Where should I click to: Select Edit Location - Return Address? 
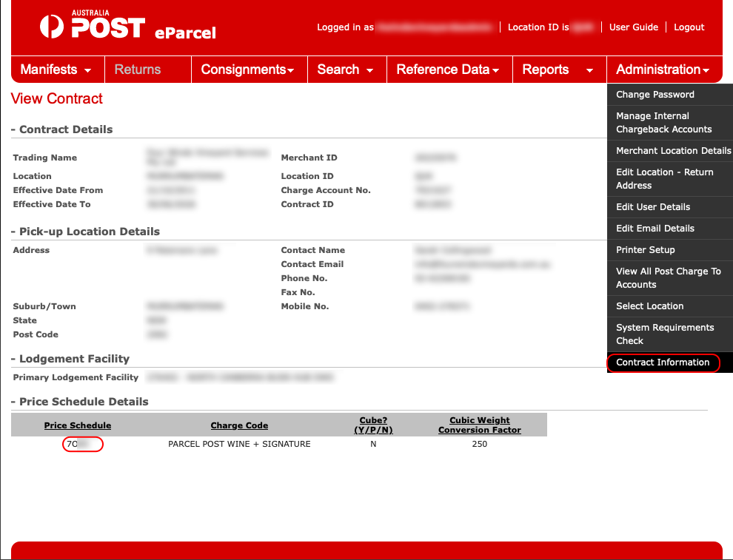(670, 179)
